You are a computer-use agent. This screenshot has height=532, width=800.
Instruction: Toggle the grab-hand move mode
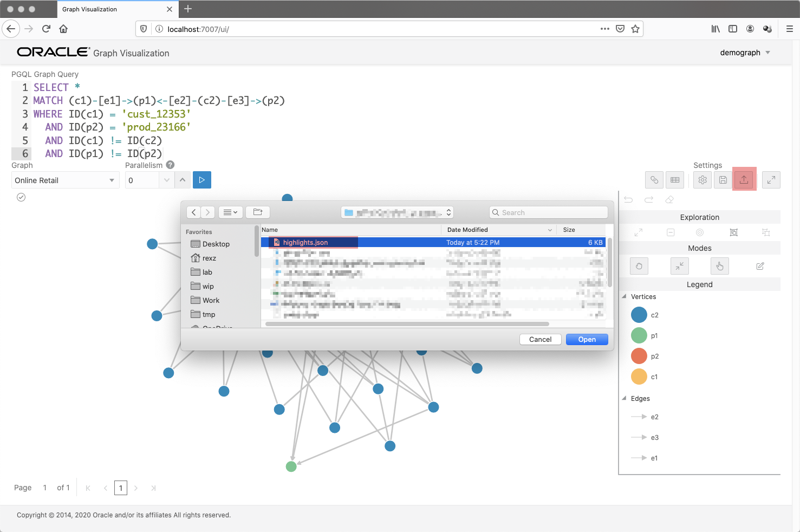point(639,266)
